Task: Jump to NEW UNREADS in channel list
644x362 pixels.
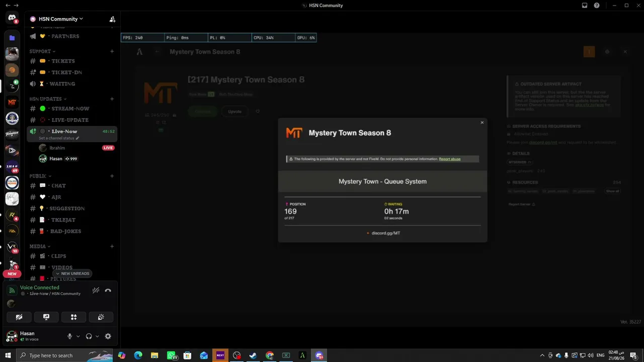Action: coord(72,274)
